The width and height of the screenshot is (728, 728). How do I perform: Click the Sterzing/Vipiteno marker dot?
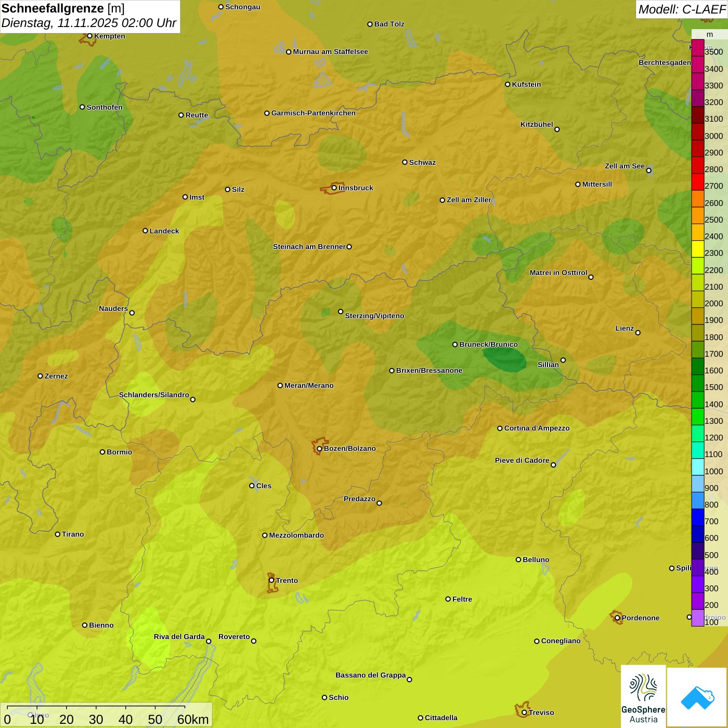point(341,312)
